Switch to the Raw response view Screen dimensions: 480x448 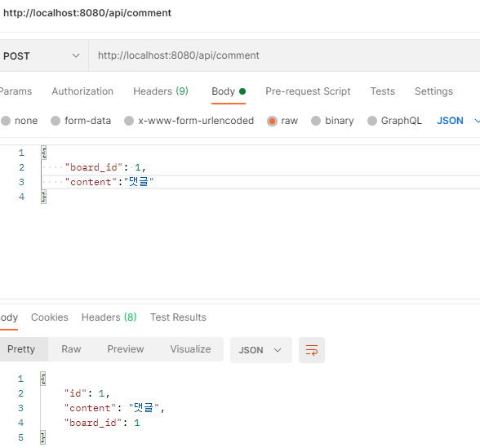71,349
